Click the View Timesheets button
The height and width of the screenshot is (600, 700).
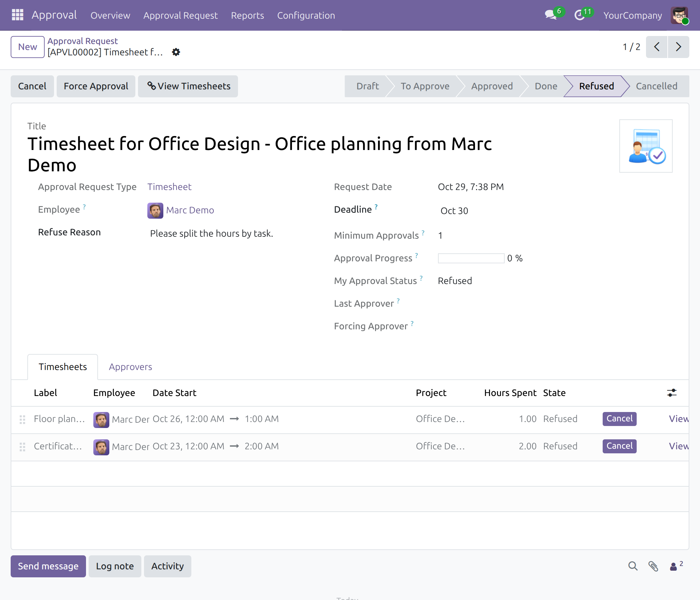pos(188,86)
